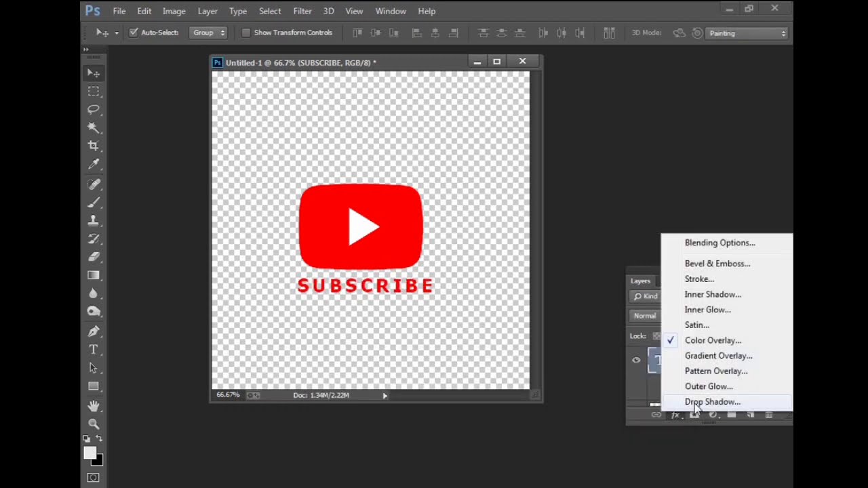Screen dimensions: 868x488
Task: Toggle Quick Mask mode icon
Action: coord(94,478)
